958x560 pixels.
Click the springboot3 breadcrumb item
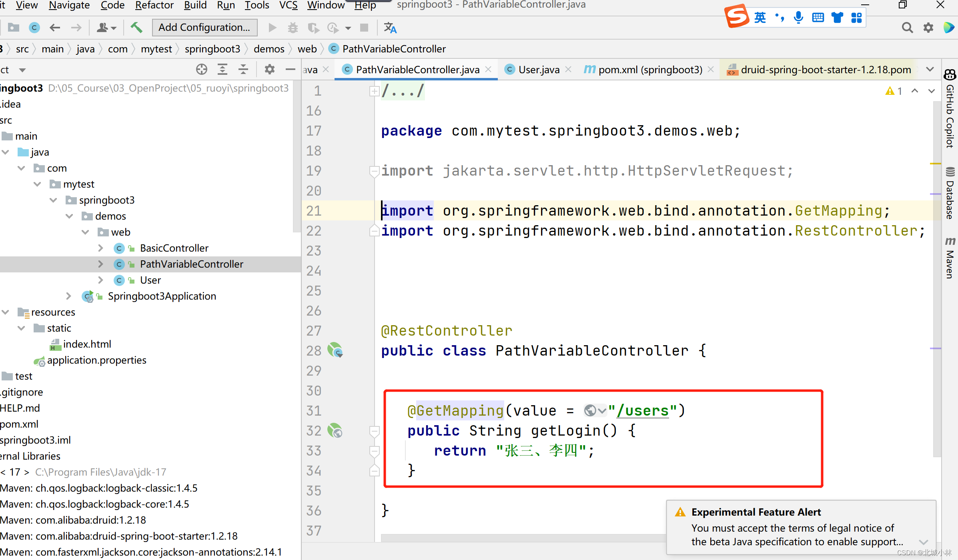[212, 49]
